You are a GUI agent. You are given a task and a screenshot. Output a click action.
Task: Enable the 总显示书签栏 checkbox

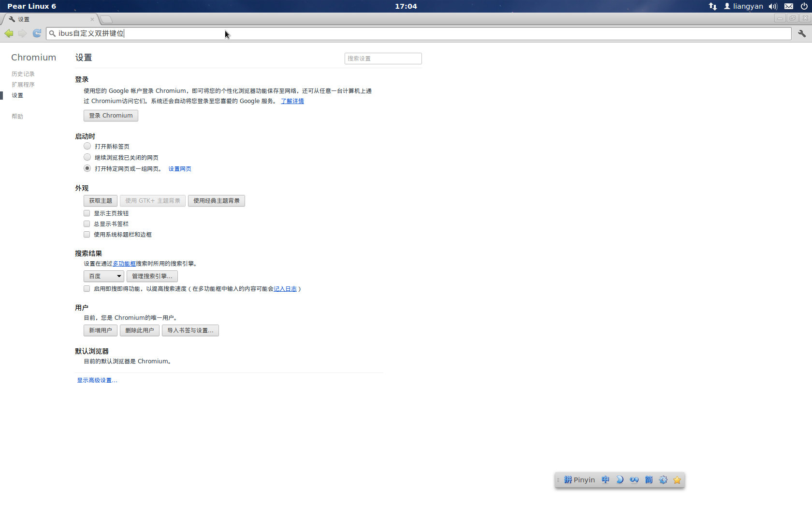(x=87, y=224)
